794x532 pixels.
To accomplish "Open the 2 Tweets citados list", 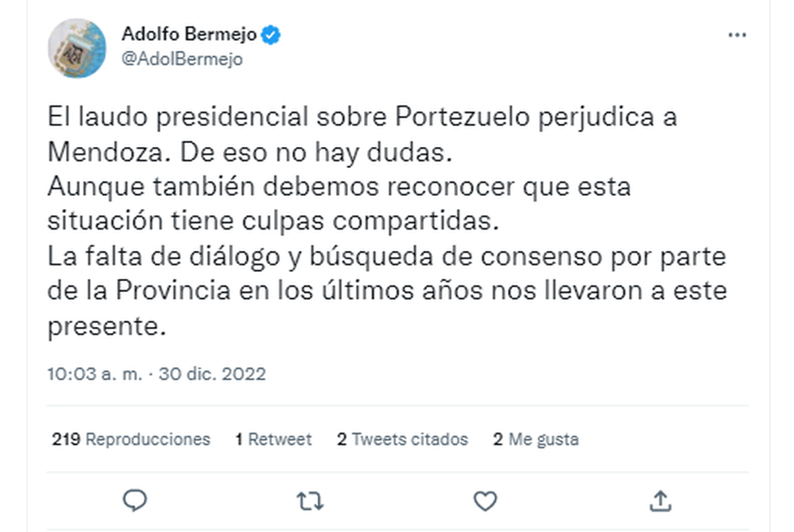I will 402,439.
